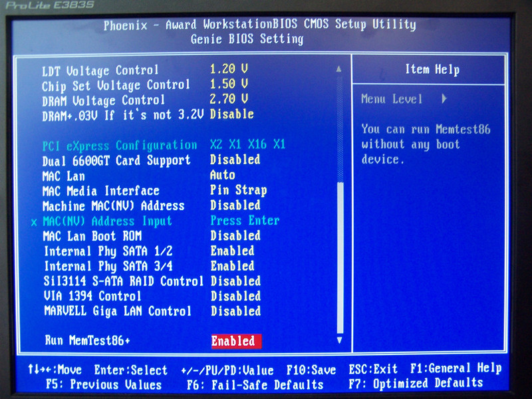Click Menu Level label in help panel
Image resolution: width=532 pixels, height=399 pixels.
[x=392, y=99]
